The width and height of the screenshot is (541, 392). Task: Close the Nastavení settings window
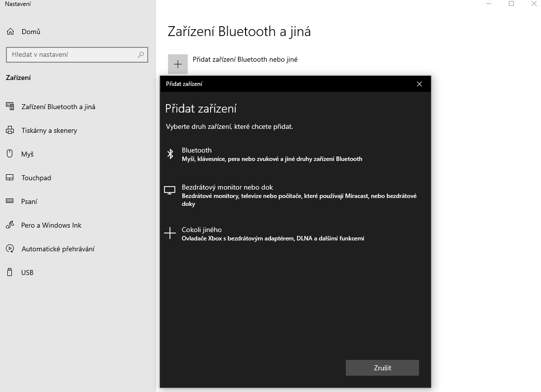tap(534, 4)
